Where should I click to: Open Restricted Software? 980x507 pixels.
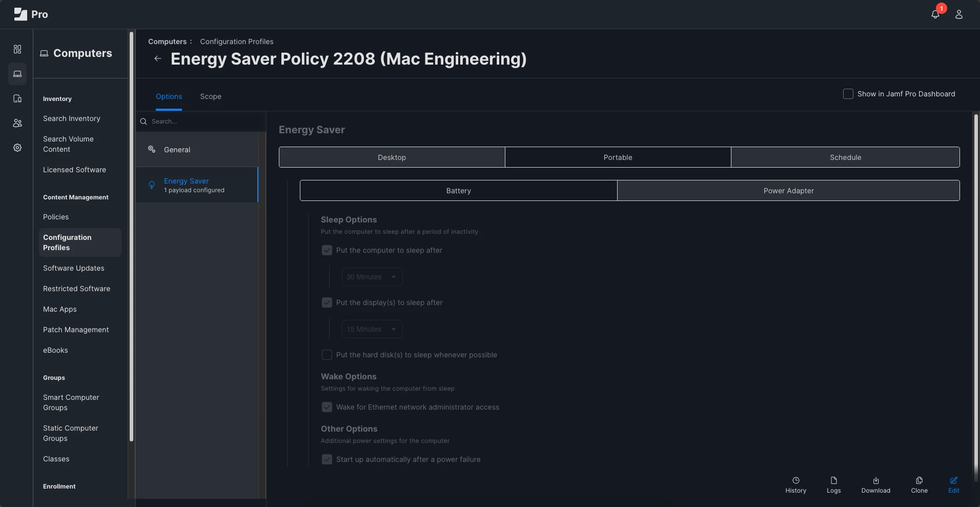pos(77,289)
